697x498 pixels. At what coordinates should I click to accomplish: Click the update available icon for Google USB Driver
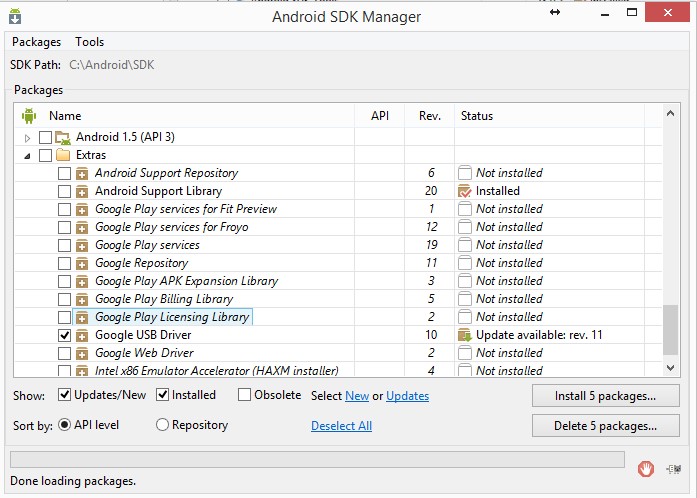(465, 335)
